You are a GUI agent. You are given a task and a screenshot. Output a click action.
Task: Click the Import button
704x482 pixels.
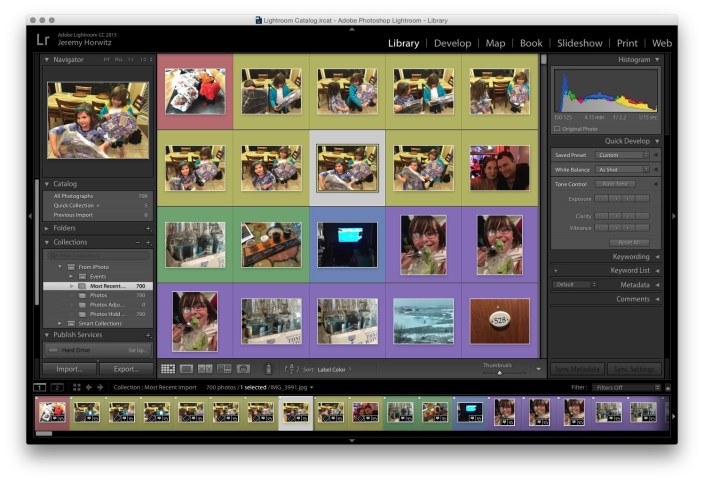point(69,369)
